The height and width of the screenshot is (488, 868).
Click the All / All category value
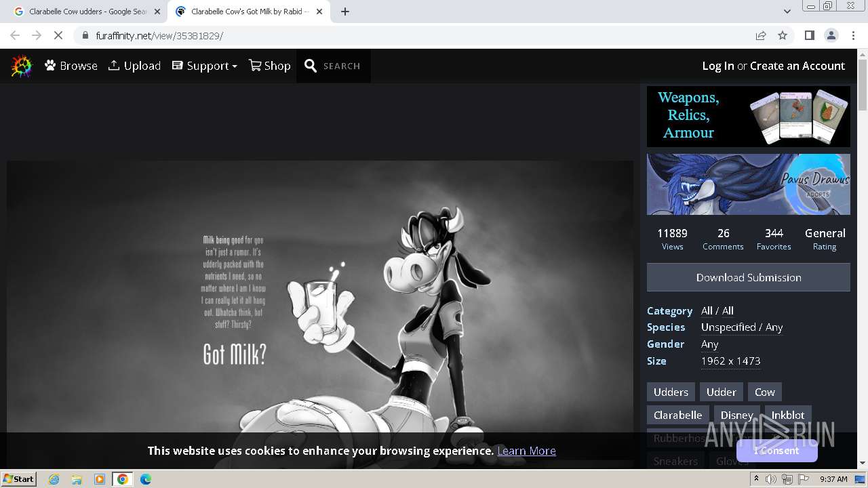(717, 310)
